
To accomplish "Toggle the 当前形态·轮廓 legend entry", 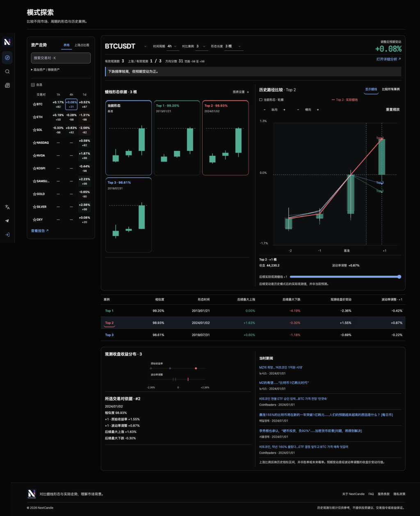I will 272,100.
